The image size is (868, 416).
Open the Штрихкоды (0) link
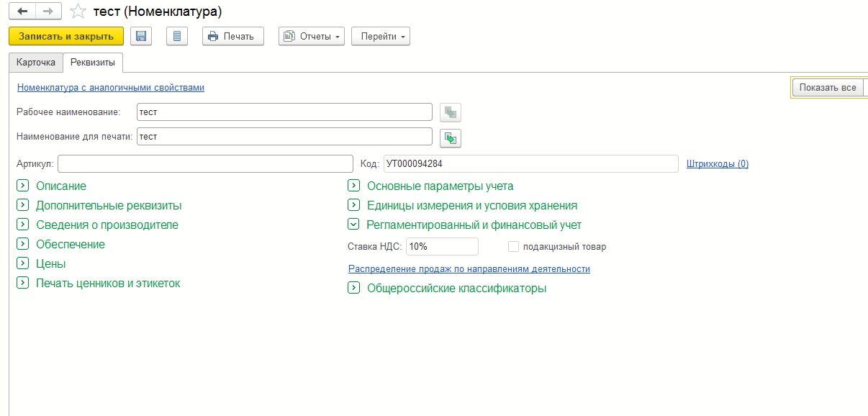pyautogui.click(x=717, y=163)
